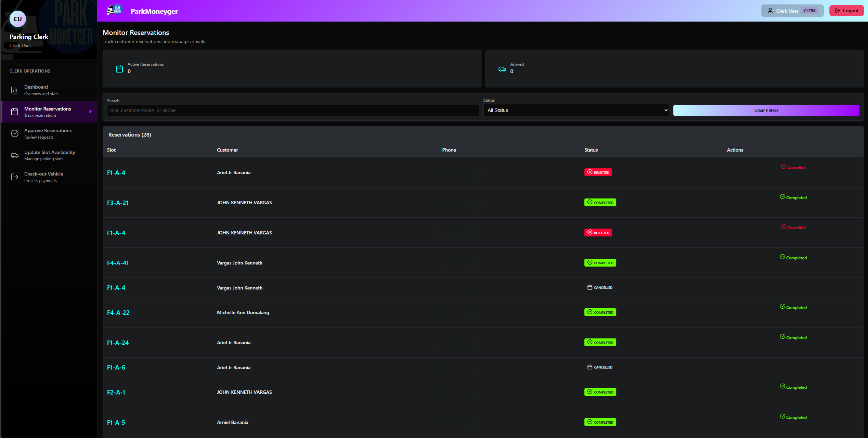Viewport: 868px width, 438px height.
Task: Click the Customer column header
Action: [228, 150]
